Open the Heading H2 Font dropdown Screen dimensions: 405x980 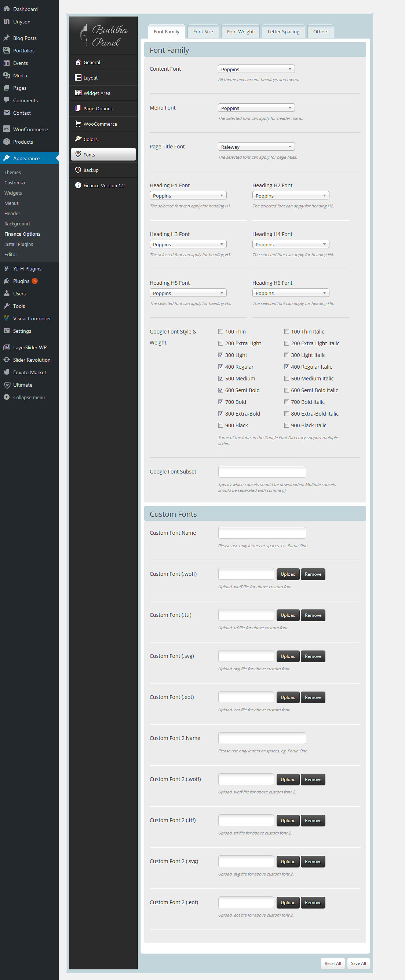point(291,196)
